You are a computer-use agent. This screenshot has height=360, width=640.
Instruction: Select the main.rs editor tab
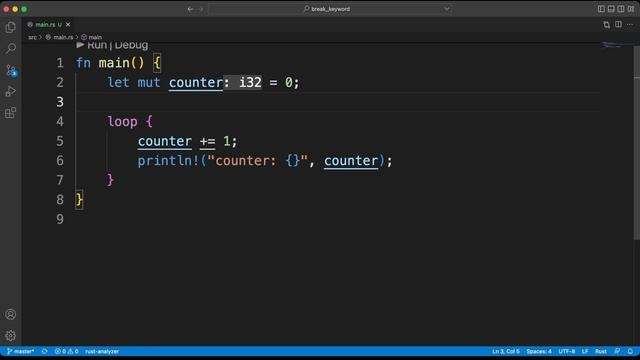pyautogui.click(x=48, y=25)
